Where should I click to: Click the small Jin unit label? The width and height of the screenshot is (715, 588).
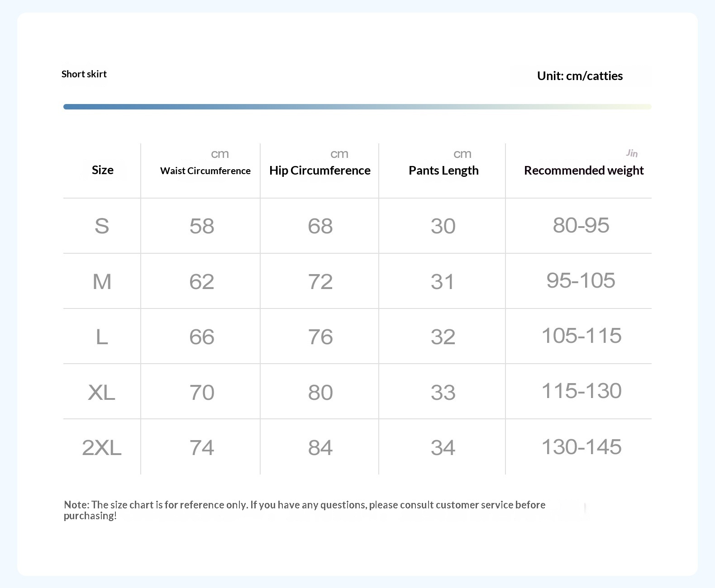point(632,153)
